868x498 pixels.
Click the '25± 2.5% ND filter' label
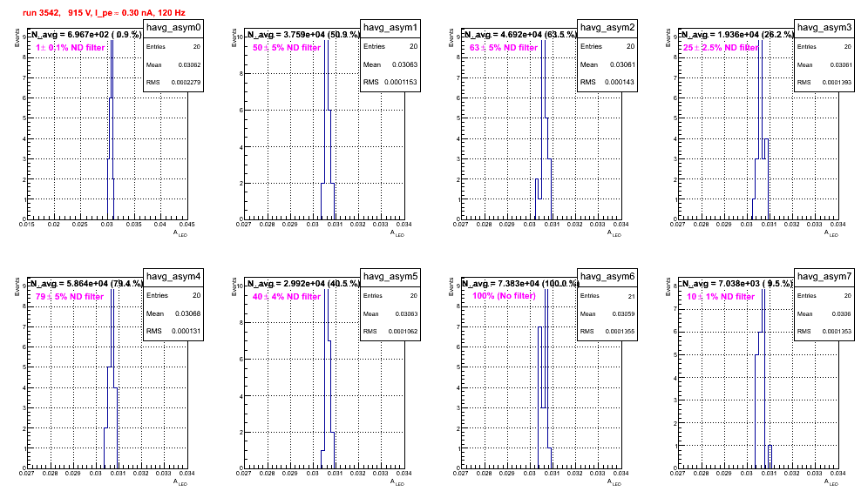coord(721,48)
